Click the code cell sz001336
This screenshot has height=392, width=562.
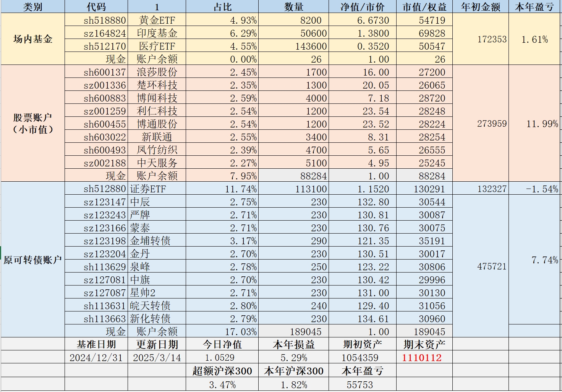[96, 85]
